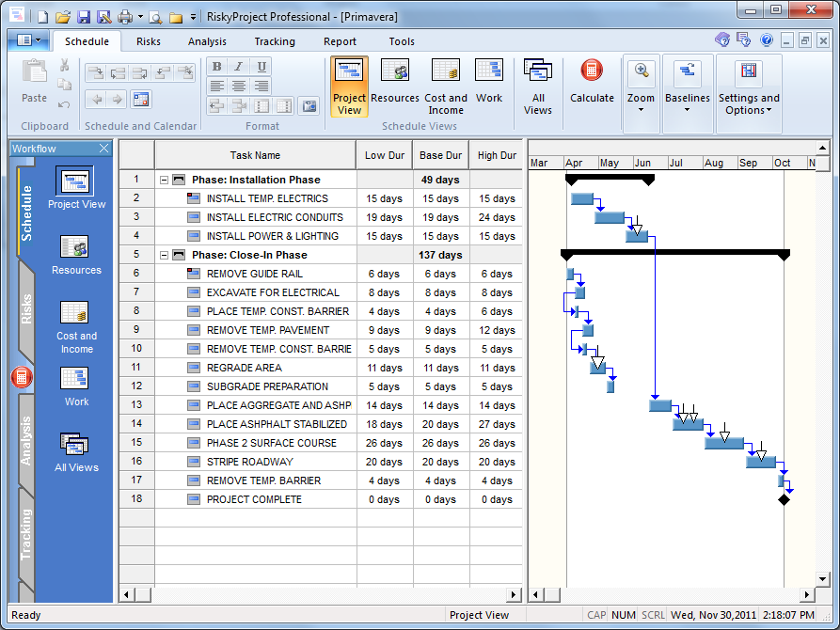Switch to the Risks ribbon tab
Image resolution: width=840 pixels, height=630 pixels.
(149, 41)
